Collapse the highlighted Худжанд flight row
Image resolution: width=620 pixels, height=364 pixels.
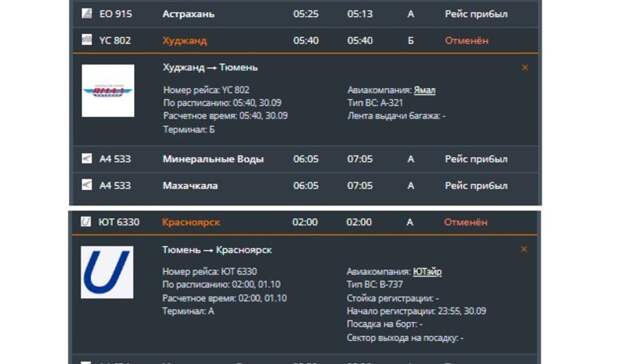click(305, 40)
